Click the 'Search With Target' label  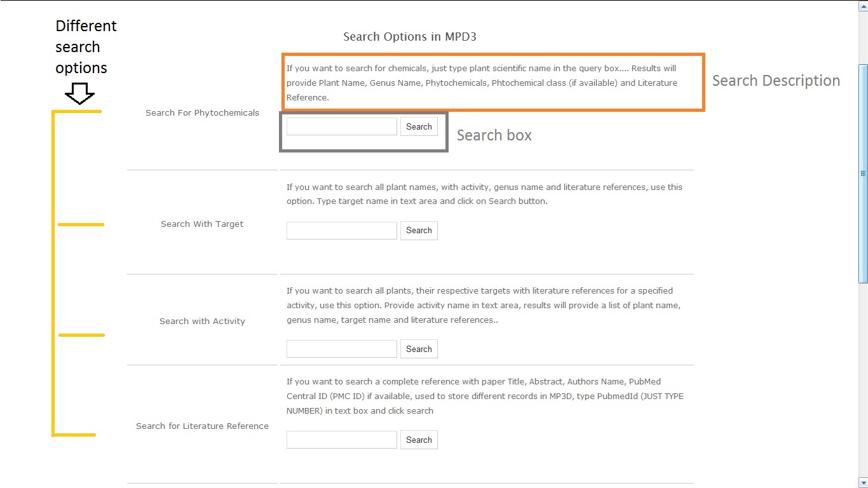(202, 224)
